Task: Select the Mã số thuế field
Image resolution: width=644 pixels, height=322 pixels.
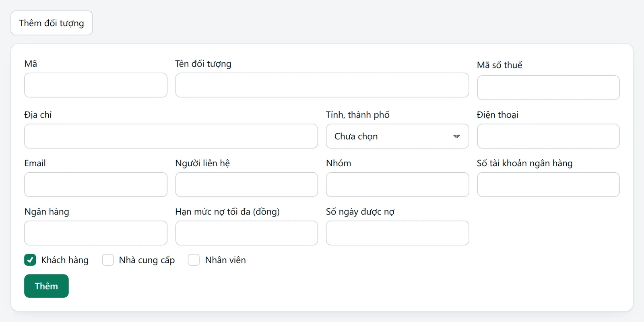Action: 548,88
